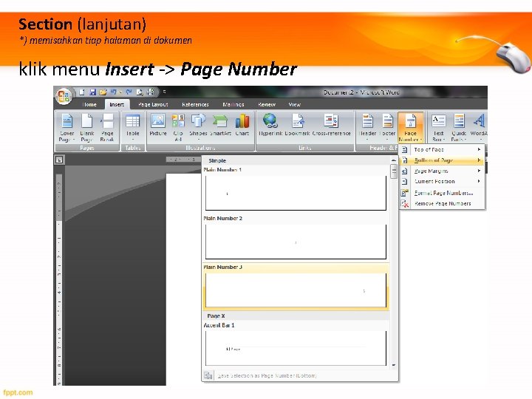Insert a Text Box

438,128
